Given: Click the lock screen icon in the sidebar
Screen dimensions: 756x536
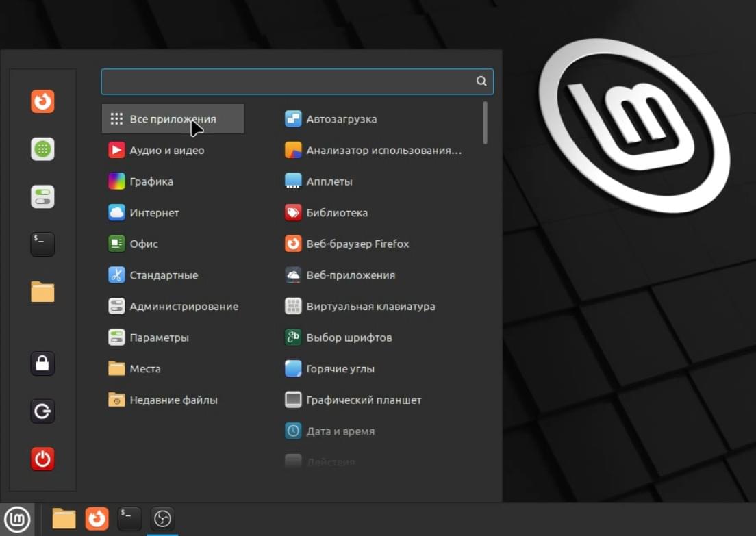Looking at the screenshot, I should point(42,363).
